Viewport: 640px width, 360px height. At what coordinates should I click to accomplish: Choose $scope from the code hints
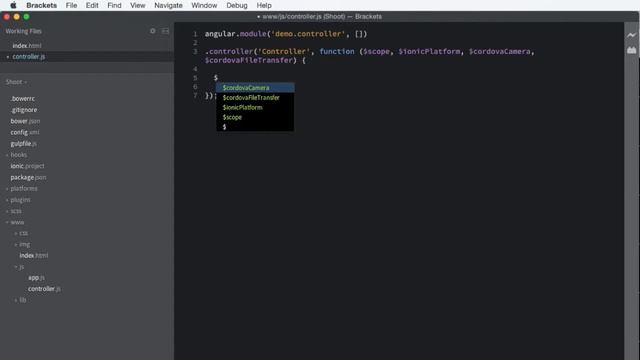255,117
